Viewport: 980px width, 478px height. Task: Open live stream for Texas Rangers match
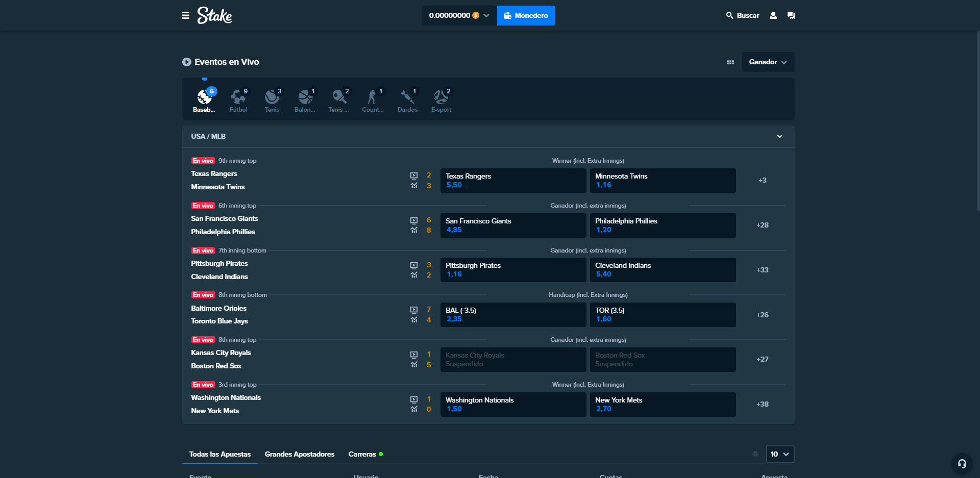(x=414, y=175)
